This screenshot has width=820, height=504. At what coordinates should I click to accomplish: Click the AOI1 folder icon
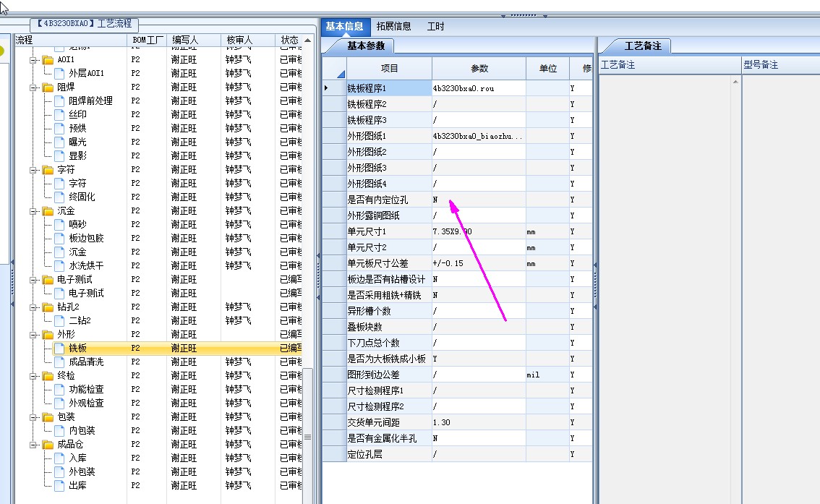[x=48, y=59]
